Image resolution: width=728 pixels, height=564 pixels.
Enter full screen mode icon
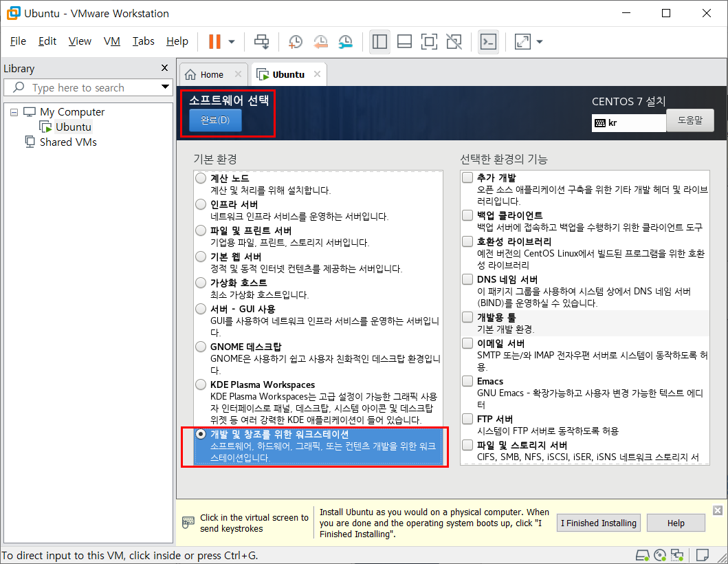tap(429, 42)
